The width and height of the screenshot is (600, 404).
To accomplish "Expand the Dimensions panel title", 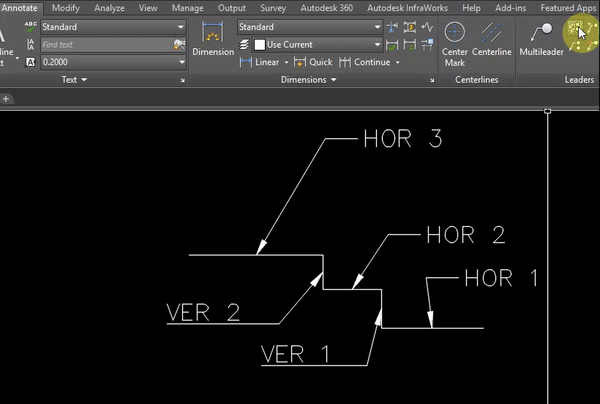I will 308,80.
